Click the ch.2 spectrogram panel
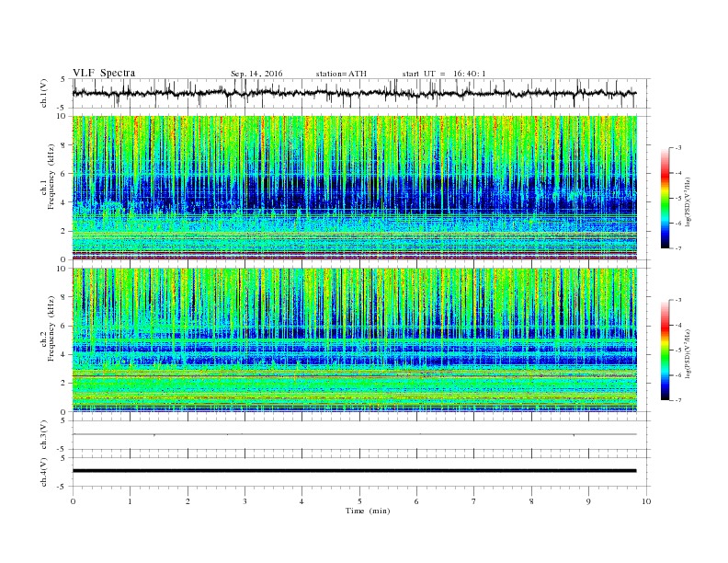The width and height of the screenshot is (728, 563). pos(355,340)
